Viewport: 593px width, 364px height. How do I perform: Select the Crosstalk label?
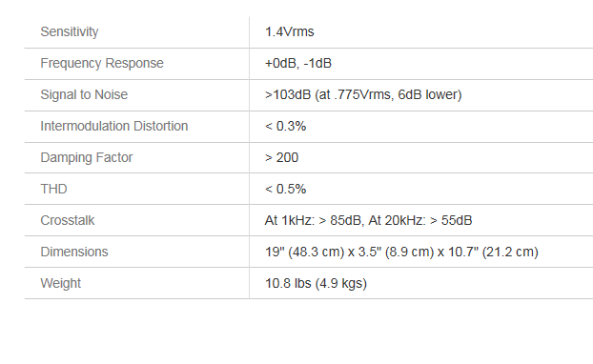(x=68, y=220)
